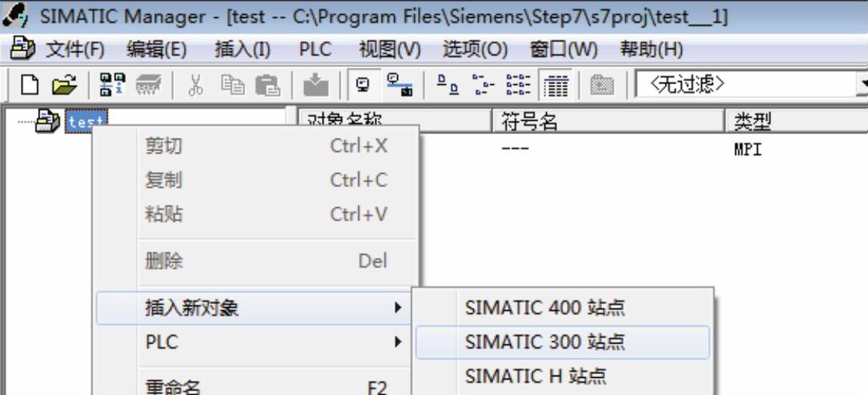Open the 插入(I) menu

[242, 50]
